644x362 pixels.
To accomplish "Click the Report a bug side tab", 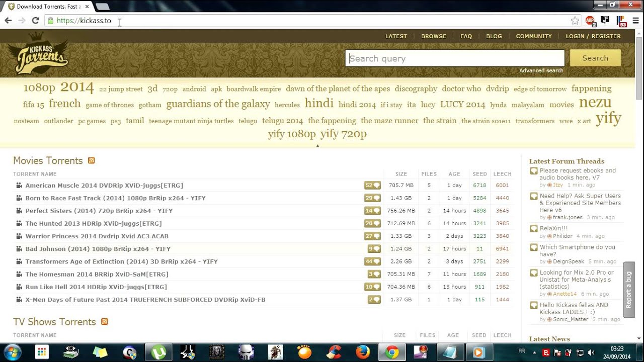I will pyautogui.click(x=628, y=290).
